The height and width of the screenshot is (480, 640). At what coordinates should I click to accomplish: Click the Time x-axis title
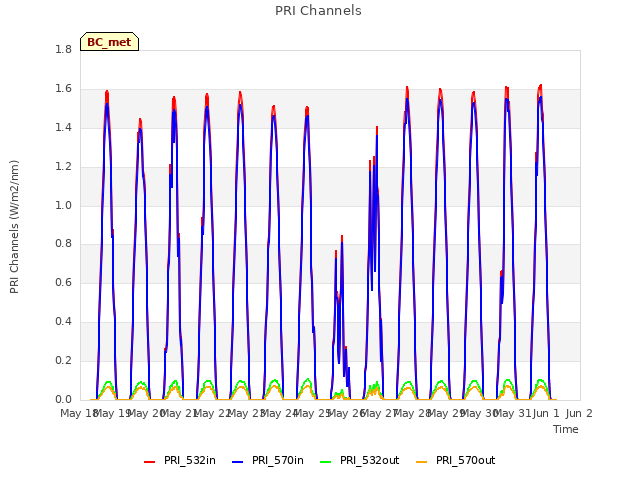(x=566, y=429)
